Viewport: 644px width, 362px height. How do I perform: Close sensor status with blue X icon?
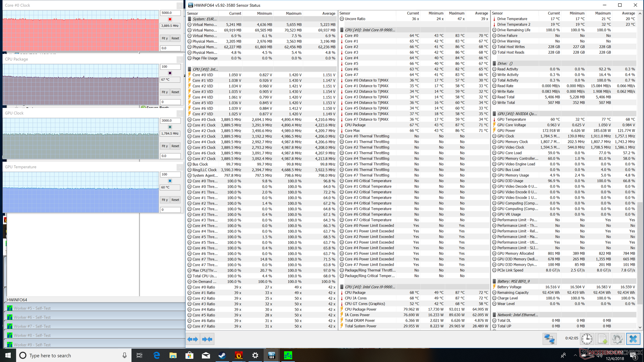click(633, 339)
